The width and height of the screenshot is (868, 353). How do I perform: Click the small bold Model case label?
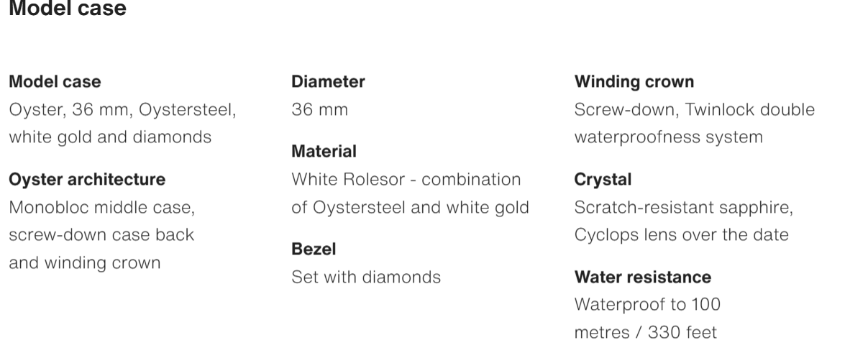coord(55,82)
